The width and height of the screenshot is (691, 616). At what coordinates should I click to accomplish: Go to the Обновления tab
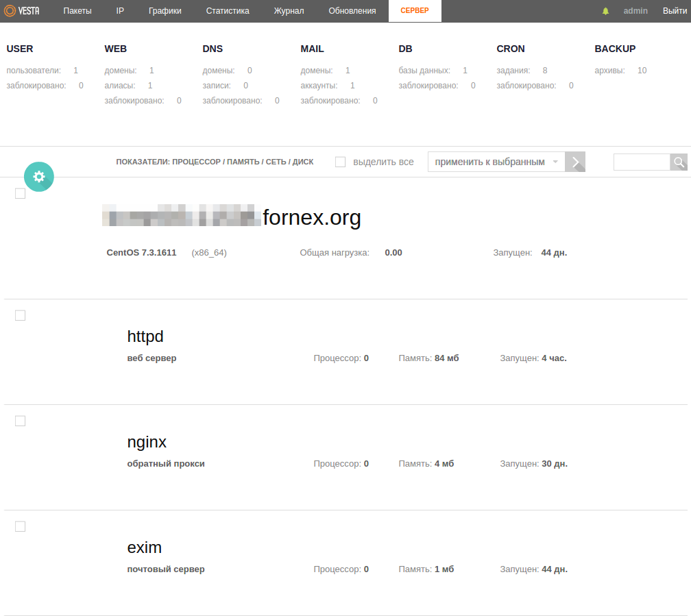click(x=352, y=11)
